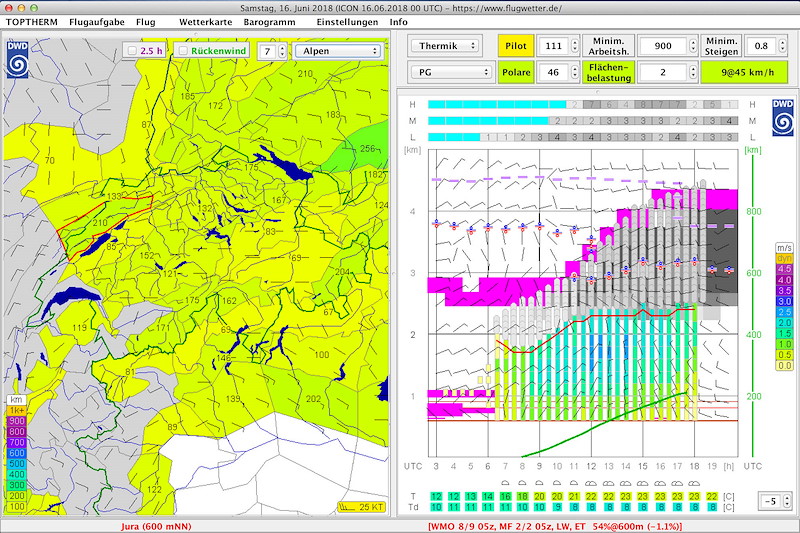Open the Einstellungen menu
Screen dimensions: 800x533
coord(347,22)
